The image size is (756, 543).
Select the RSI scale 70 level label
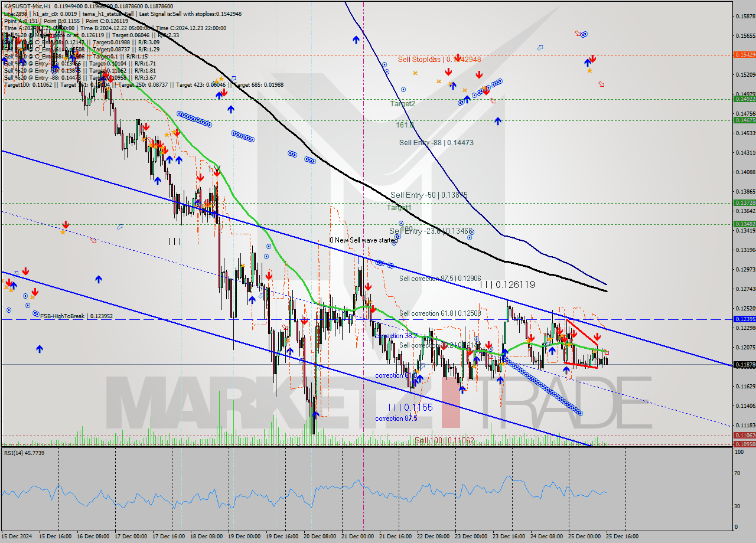pyautogui.click(x=738, y=473)
